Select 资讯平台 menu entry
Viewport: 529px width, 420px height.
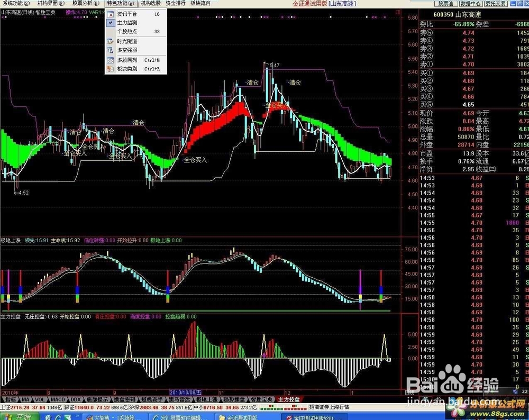(x=136, y=14)
